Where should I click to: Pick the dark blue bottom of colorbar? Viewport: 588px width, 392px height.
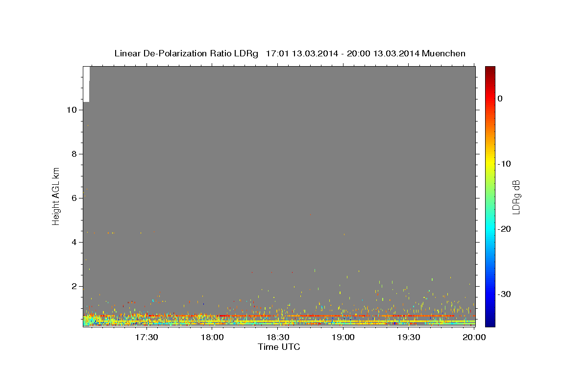click(490, 323)
